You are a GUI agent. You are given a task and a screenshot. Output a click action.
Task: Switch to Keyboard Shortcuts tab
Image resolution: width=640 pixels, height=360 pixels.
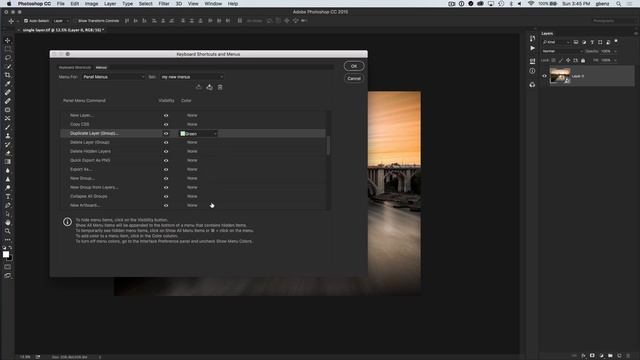coord(75,67)
